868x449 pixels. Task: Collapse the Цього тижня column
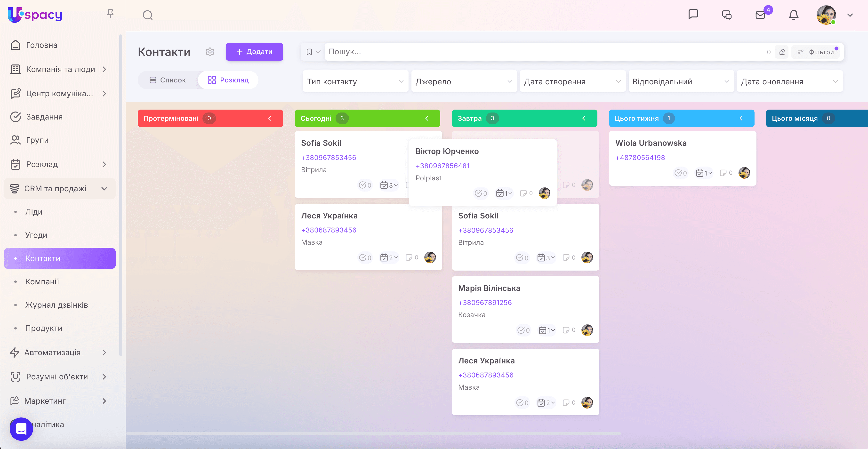[x=741, y=118]
